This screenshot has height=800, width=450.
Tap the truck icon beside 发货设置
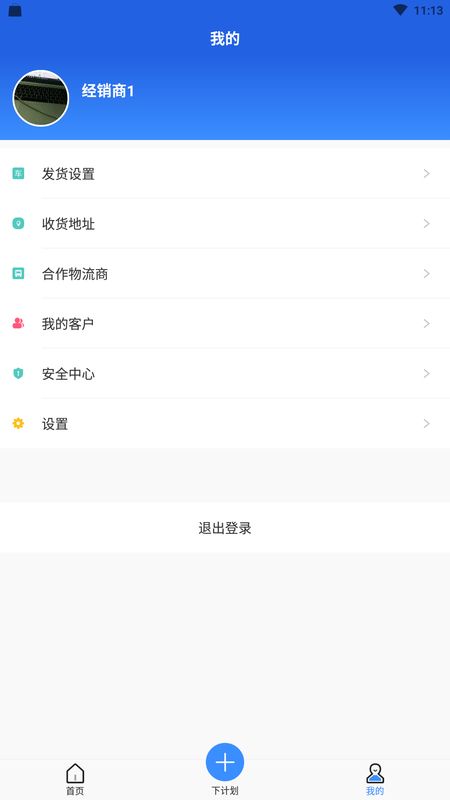(x=18, y=173)
